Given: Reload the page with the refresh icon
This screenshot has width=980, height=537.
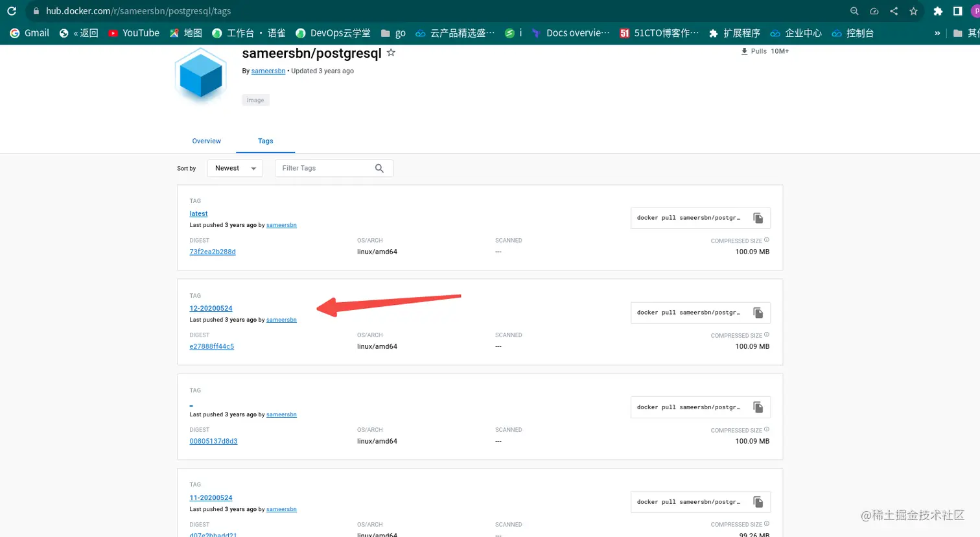Looking at the screenshot, I should [12, 11].
